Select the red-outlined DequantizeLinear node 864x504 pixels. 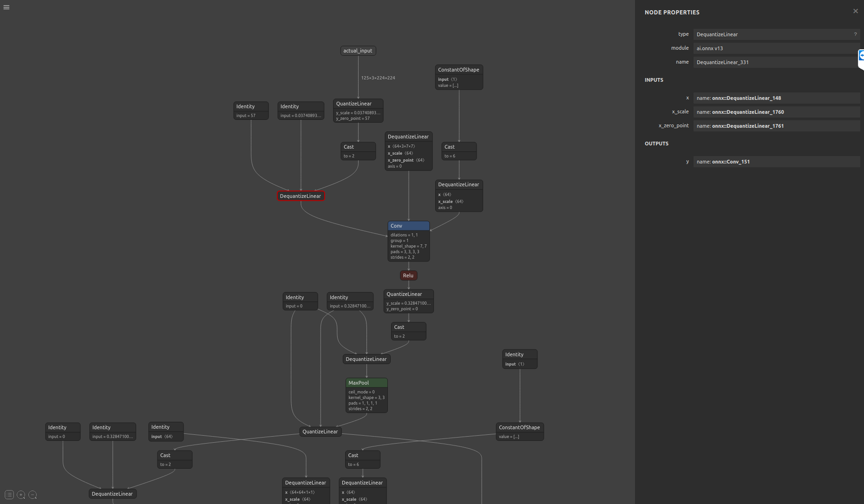(301, 196)
